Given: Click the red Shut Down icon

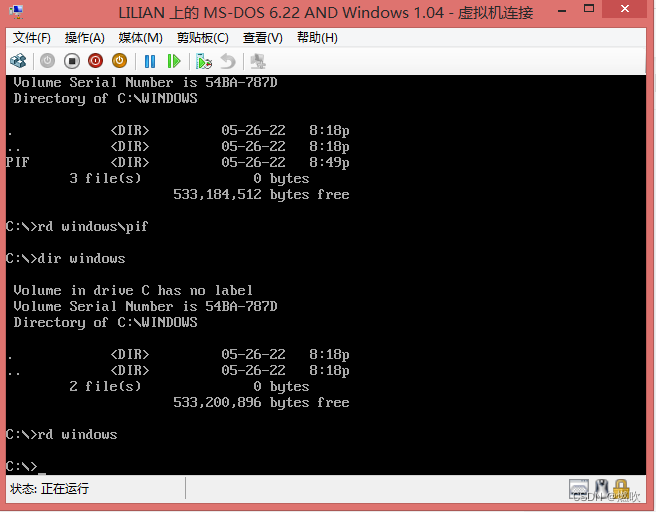Looking at the screenshot, I should pyautogui.click(x=95, y=61).
